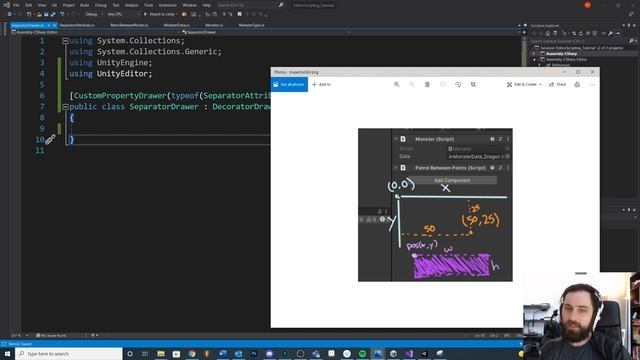Click the screwdriver quick actions icon on line 10

pos(50,140)
